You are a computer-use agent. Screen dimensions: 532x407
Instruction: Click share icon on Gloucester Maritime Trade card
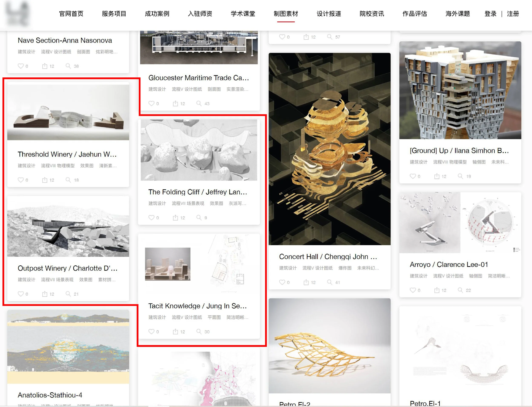[175, 104]
